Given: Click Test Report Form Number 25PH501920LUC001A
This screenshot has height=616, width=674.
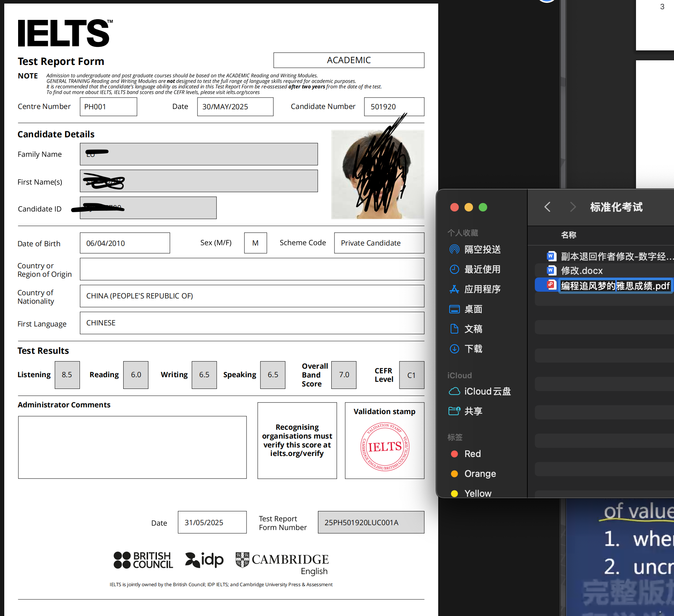Looking at the screenshot, I should pos(371,522).
